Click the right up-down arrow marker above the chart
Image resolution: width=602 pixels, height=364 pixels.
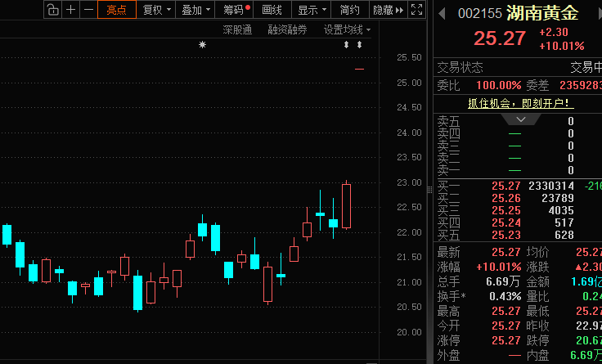point(360,45)
